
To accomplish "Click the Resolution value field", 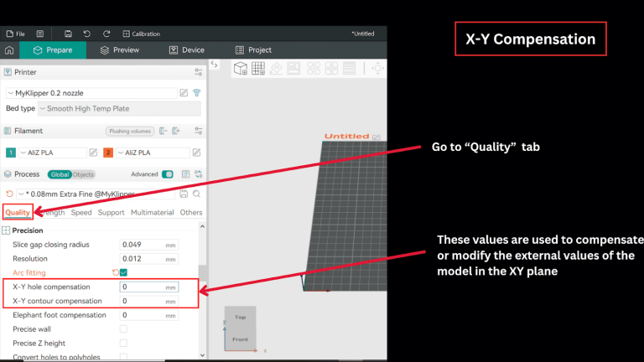I will [149, 259].
